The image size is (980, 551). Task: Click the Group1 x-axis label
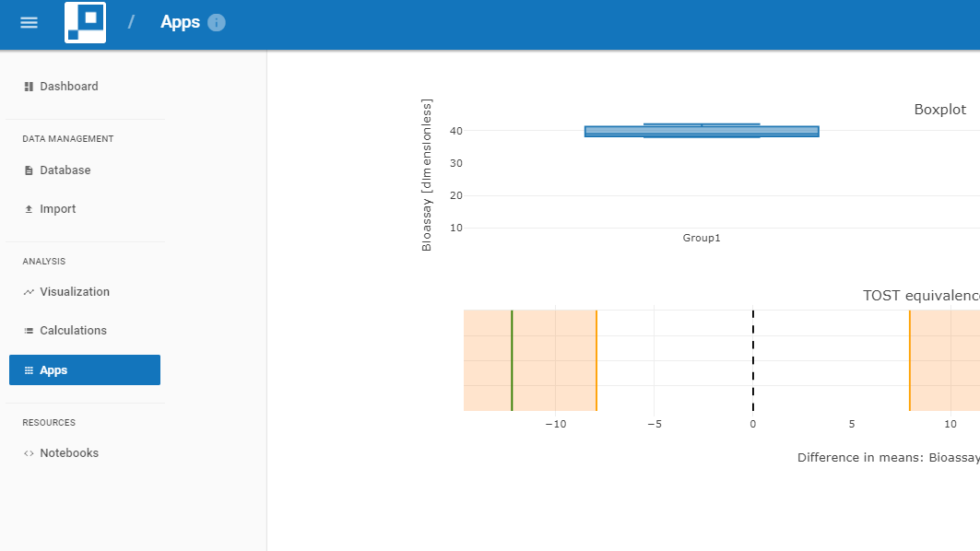point(701,238)
